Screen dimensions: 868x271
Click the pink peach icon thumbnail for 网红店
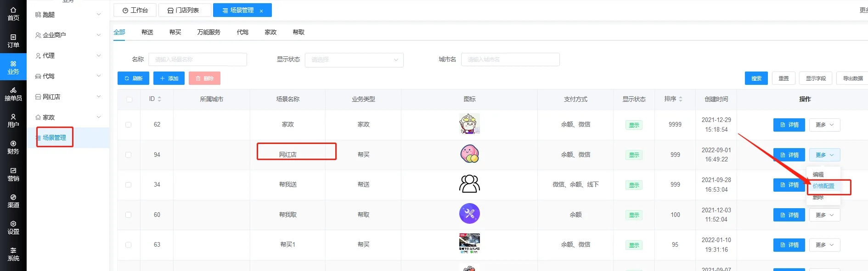[x=469, y=154]
